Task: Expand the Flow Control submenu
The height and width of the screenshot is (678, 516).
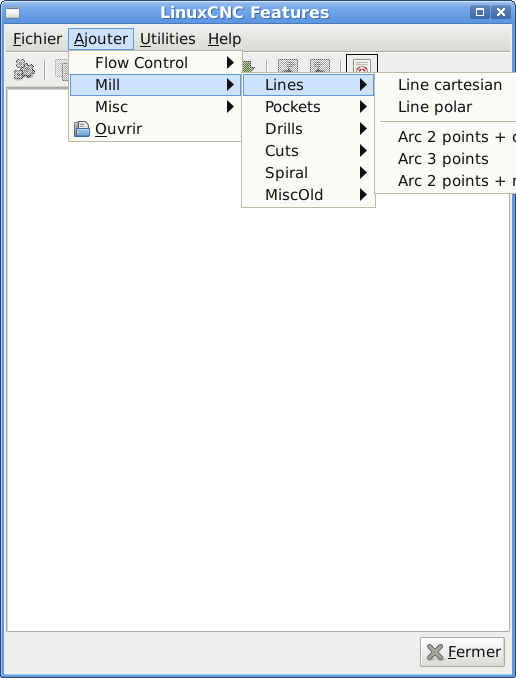Action: tap(155, 63)
